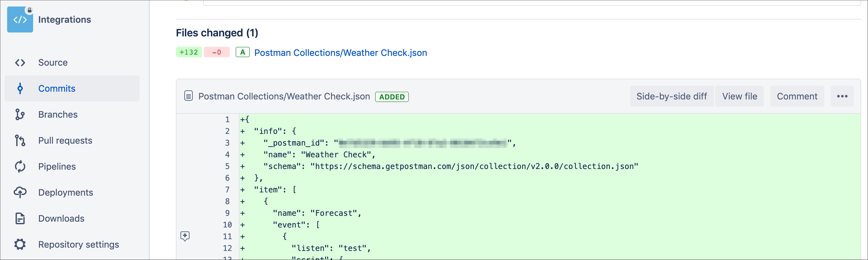
Task: Click the ADDED status label
Action: pos(392,97)
